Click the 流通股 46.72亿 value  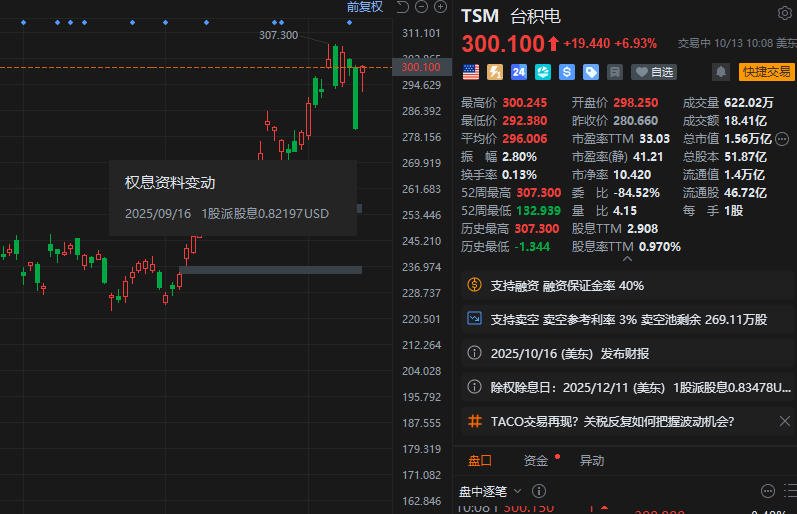tap(745, 193)
